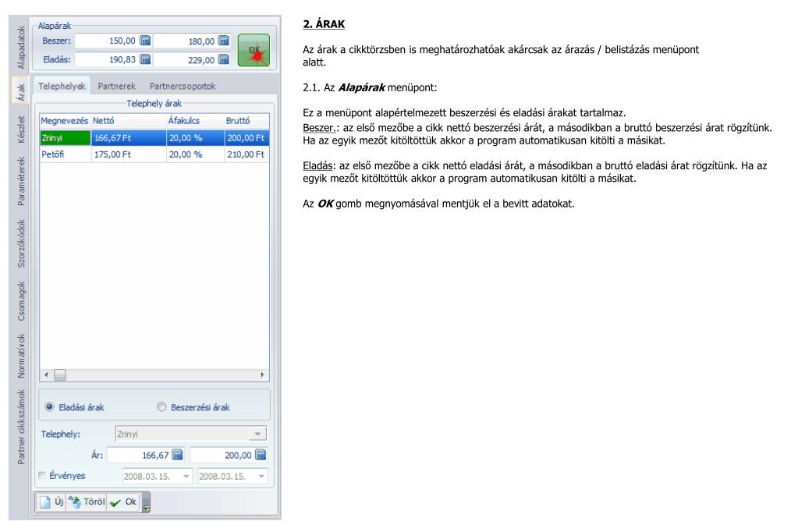Screen dimensions: 798x532
Task: Click the 166,67 Ft table cell
Action: [x=129, y=138]
